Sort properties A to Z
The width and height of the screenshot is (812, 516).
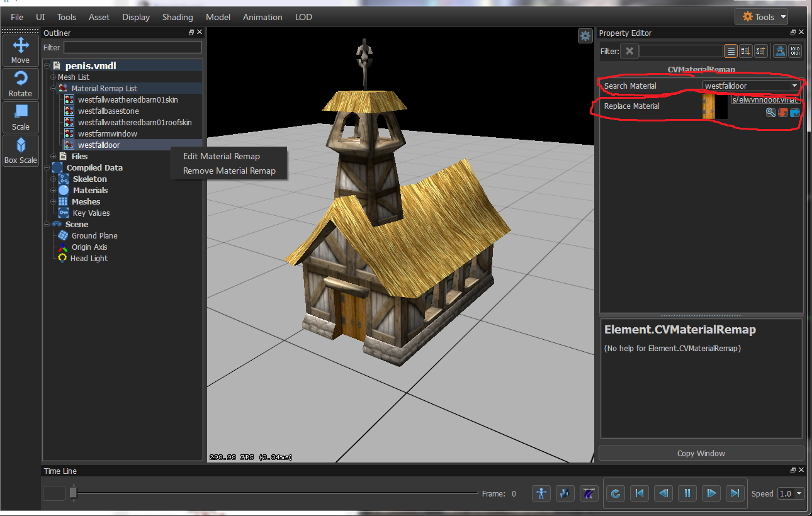coord(745,52)
